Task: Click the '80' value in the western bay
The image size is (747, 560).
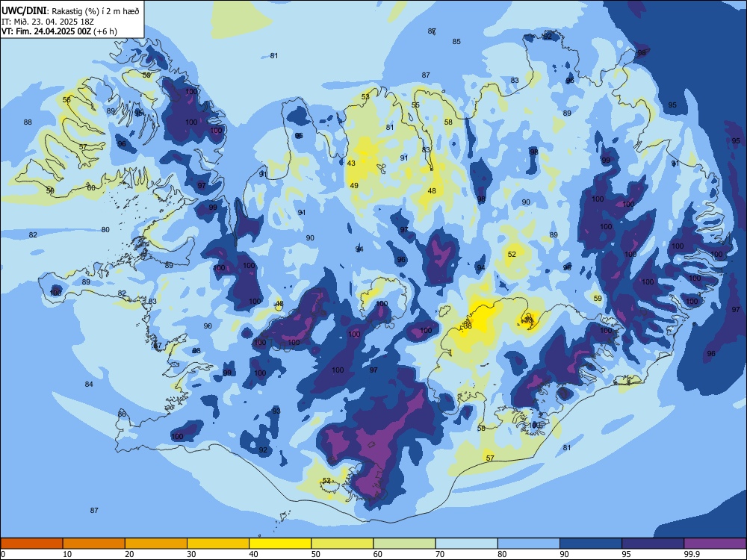Action: tap(105, 229)
